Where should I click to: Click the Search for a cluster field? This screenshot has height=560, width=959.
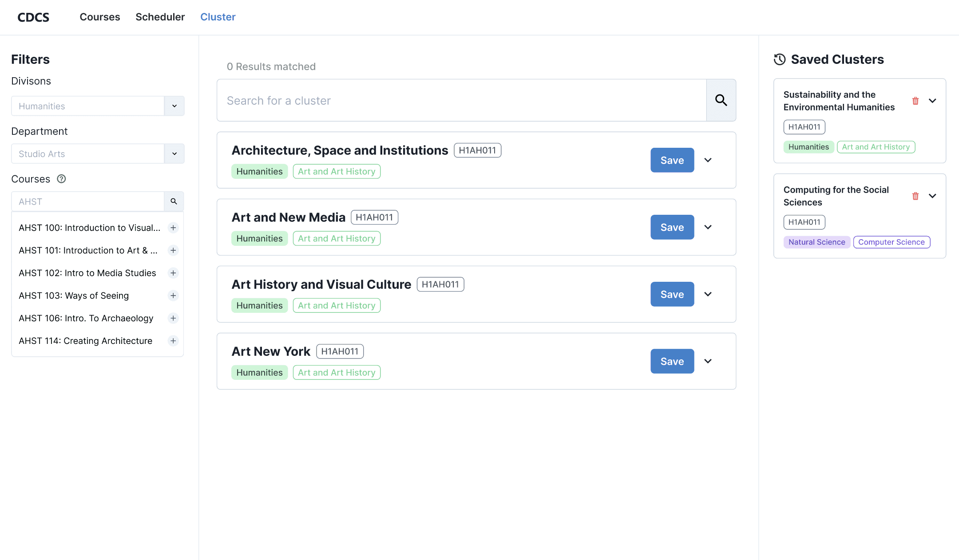[x=462, y=100]
